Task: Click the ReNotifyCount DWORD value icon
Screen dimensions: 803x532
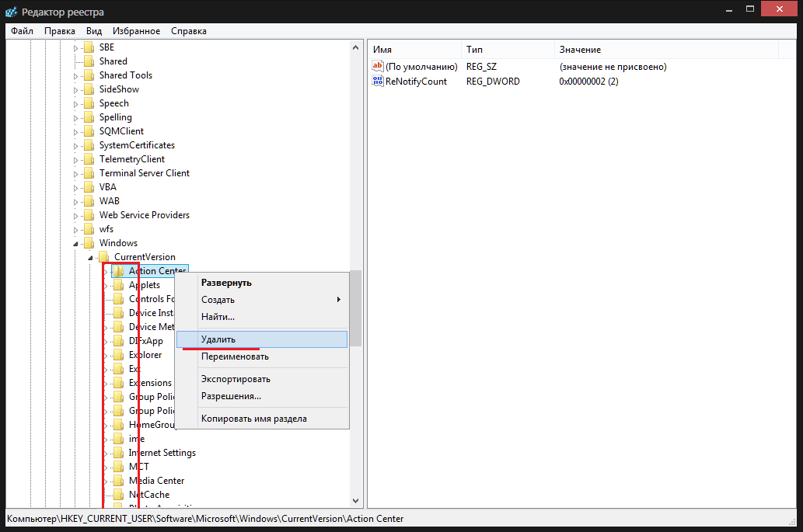Action: [378, 82]
